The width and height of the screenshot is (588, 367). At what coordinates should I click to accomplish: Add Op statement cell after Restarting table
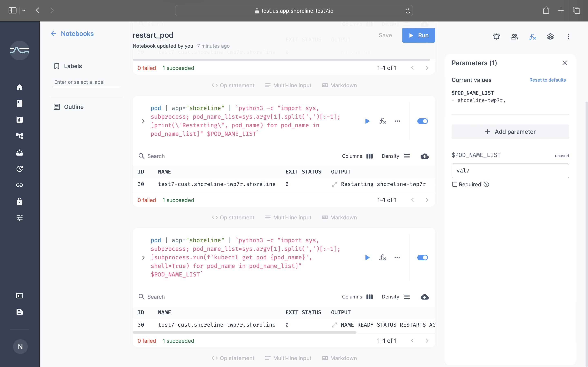[233, 218]
